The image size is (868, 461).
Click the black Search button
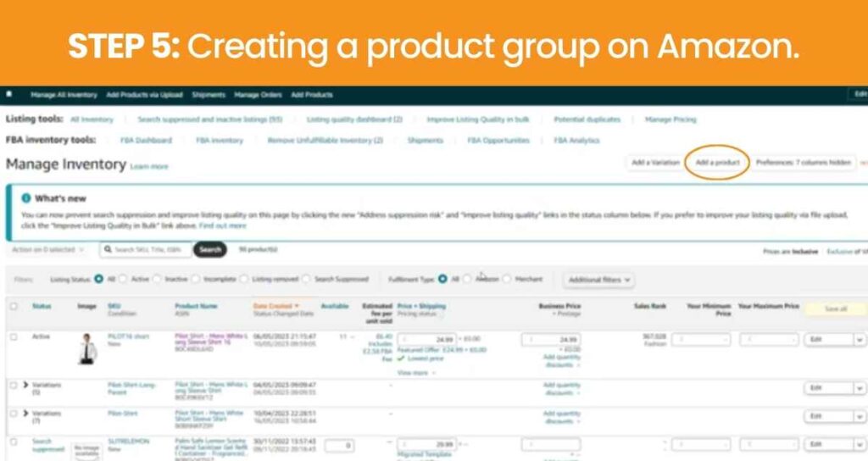(210, 250)
